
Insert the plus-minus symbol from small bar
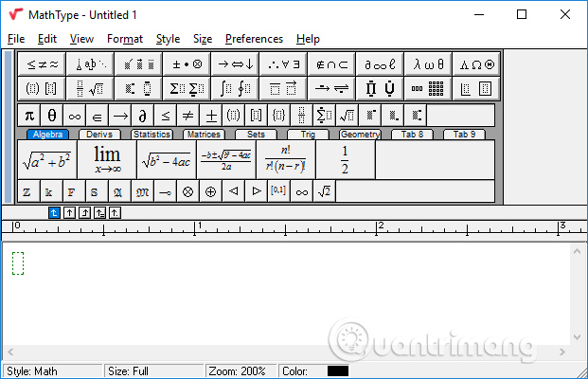211,116
